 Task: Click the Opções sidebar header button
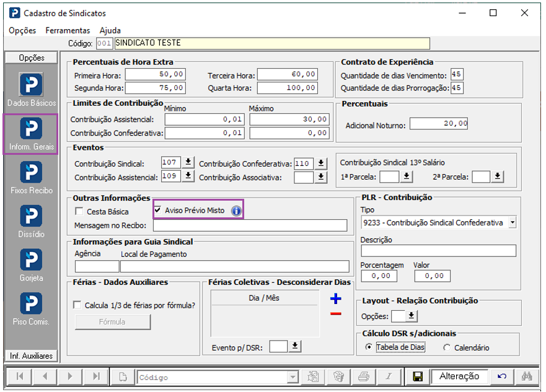pyautogui.click(x=31, y=58)
